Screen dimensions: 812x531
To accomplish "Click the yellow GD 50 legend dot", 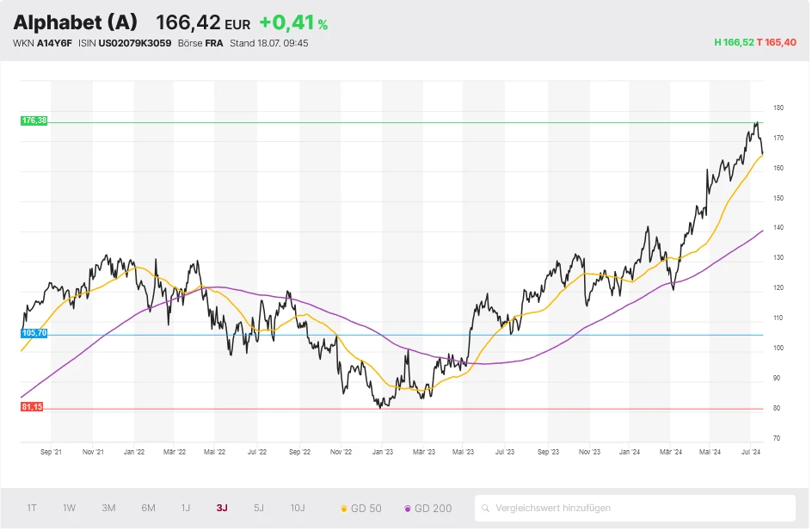I will 345,509.
